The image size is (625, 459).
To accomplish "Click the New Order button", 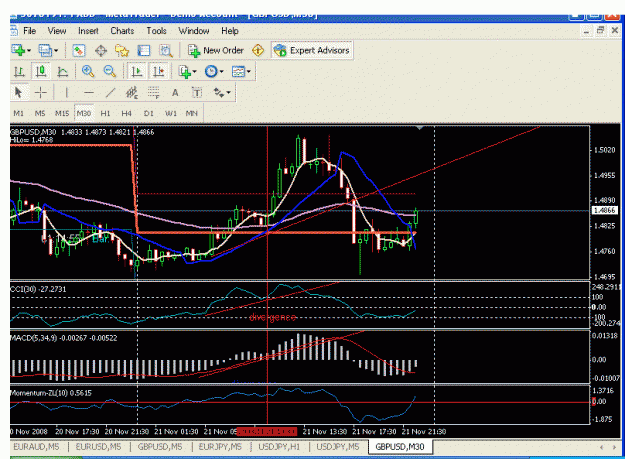I will (216, 51).
